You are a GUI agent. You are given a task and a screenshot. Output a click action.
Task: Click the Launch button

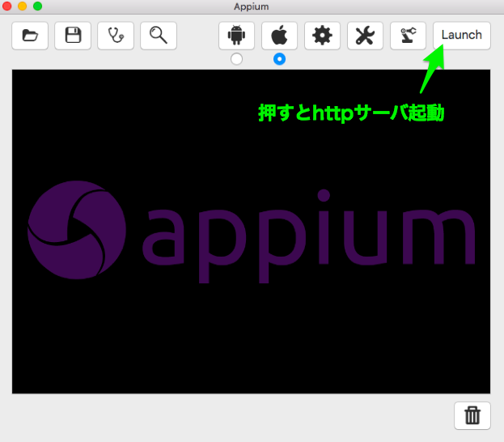462,36
